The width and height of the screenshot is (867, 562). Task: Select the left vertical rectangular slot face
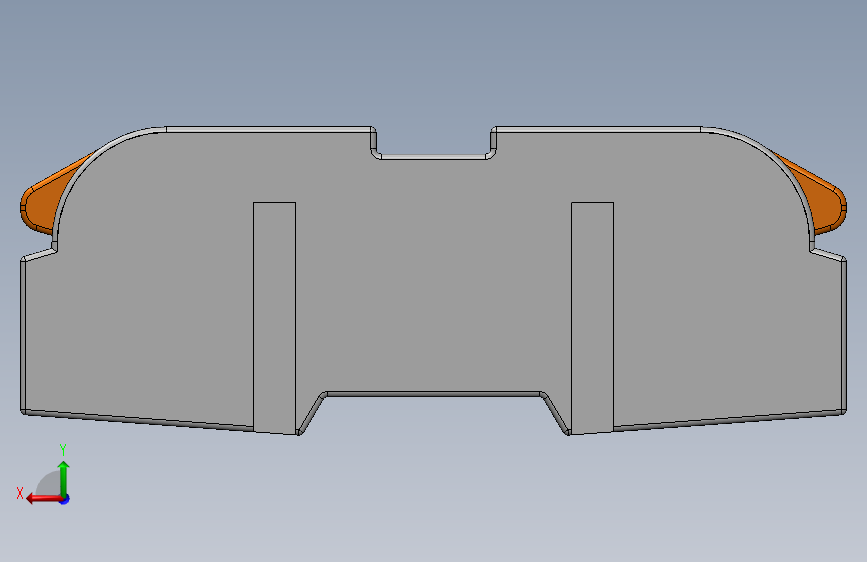tap(274, 318)
